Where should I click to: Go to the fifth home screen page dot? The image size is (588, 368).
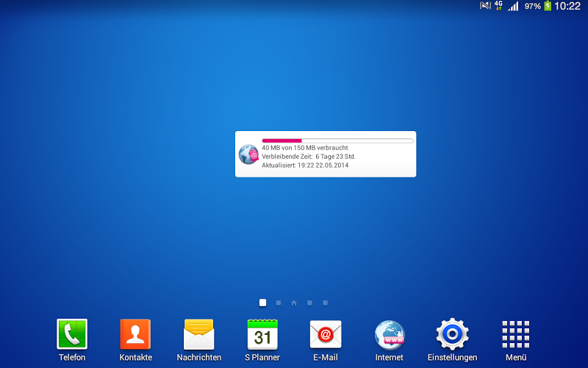coord(326,302)
